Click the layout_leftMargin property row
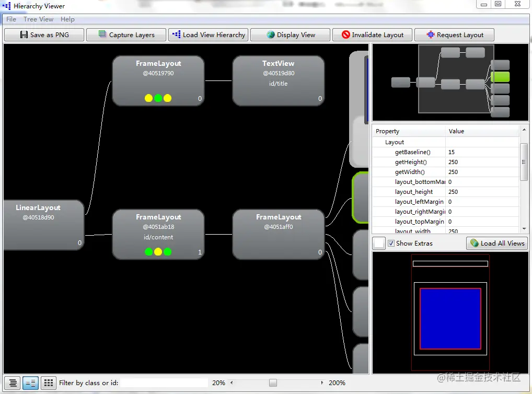The width and height of the screenshot is (532, 394). click(446, 202)
